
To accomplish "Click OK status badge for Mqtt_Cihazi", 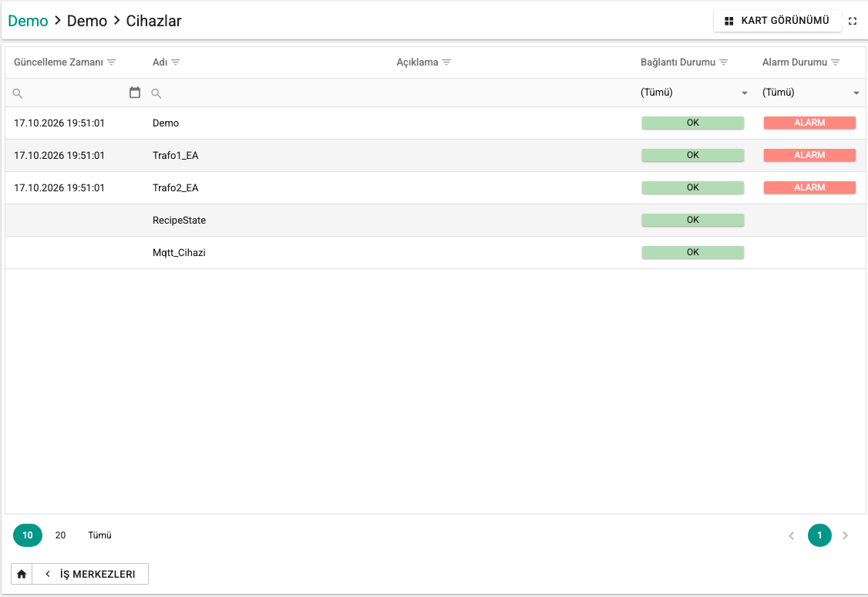I will point(692,252).
